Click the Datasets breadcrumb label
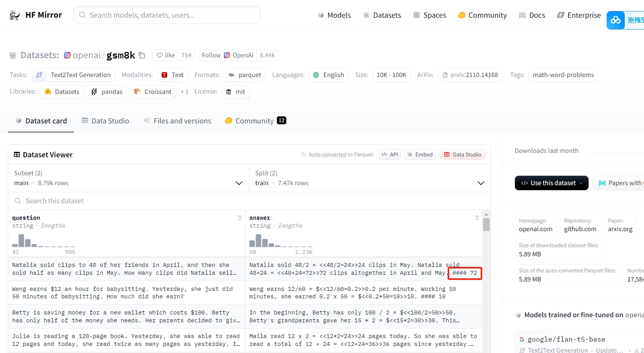The width and height of the screenshot is (644, 353). click(40, 55)
